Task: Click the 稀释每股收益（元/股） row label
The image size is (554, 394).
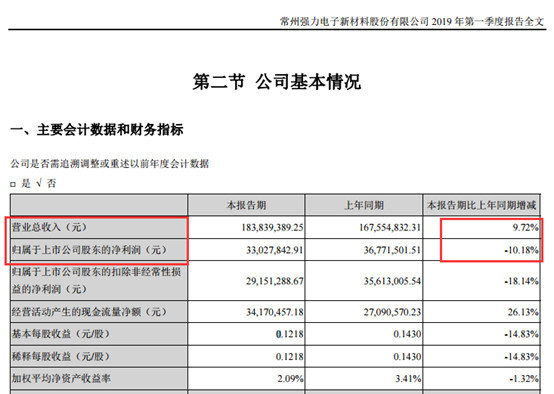Action: (61, 357)
